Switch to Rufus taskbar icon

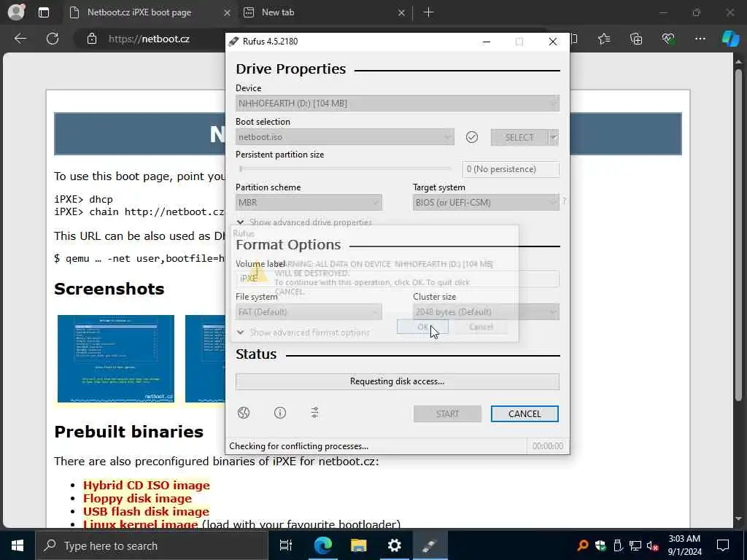point(430,545)
